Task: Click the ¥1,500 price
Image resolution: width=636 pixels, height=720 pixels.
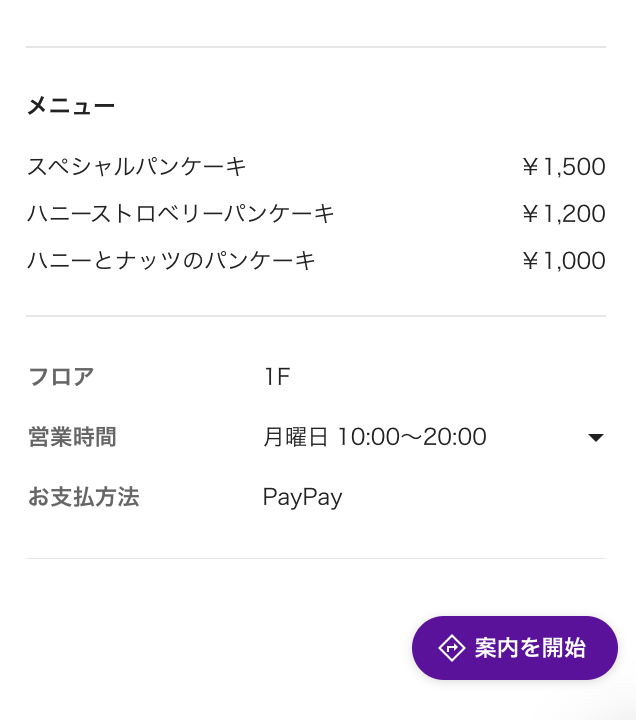Action: pos(563,167)
